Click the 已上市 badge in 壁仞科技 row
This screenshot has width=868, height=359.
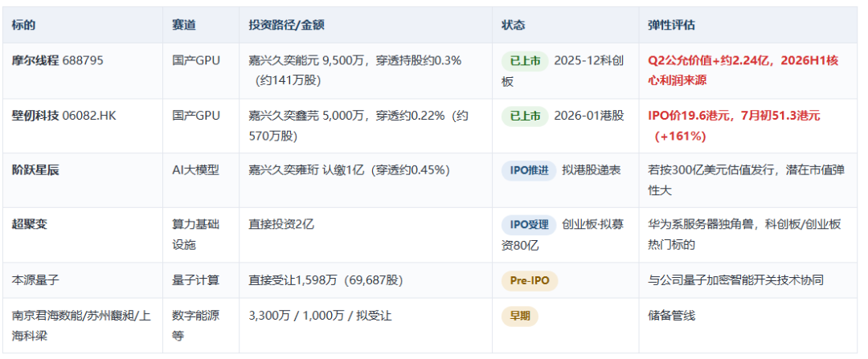pos(525,116)
